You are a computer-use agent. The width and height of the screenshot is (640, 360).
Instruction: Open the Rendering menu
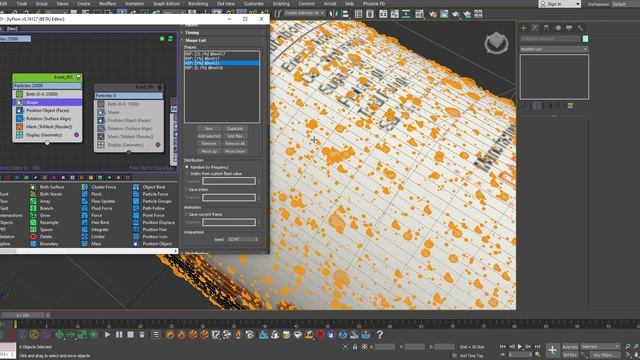[198, 4]
